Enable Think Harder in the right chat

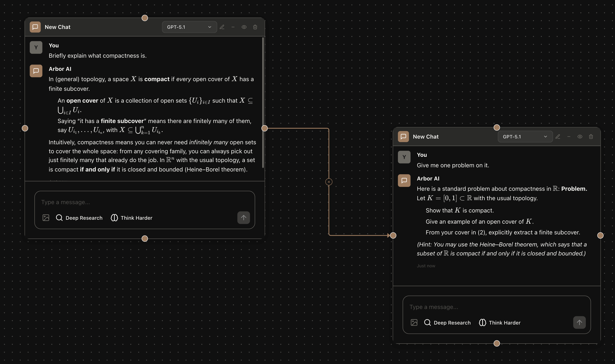click(499, 322)
